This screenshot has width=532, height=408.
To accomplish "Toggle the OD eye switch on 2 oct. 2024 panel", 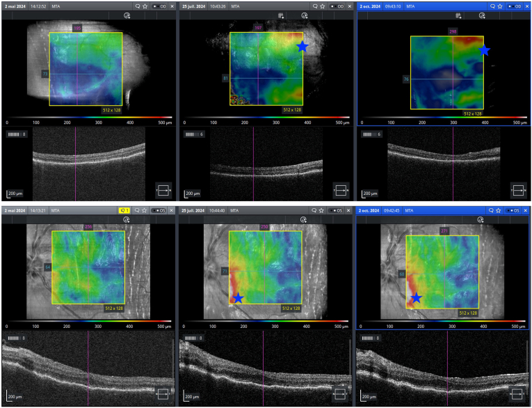I will pos(515,6).
